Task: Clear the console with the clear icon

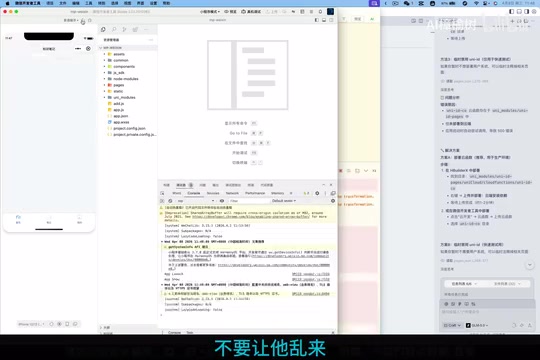Action: click(170, 201)
